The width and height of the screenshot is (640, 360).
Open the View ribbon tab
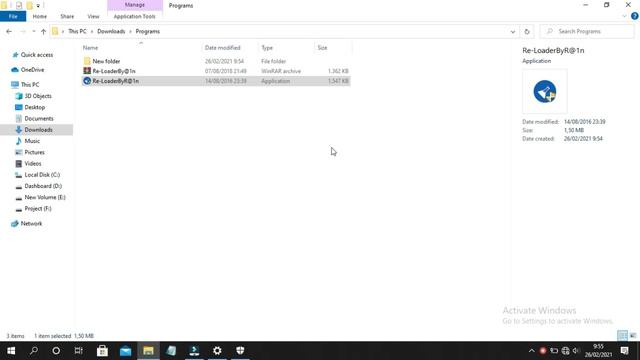(x=93, y=16)
